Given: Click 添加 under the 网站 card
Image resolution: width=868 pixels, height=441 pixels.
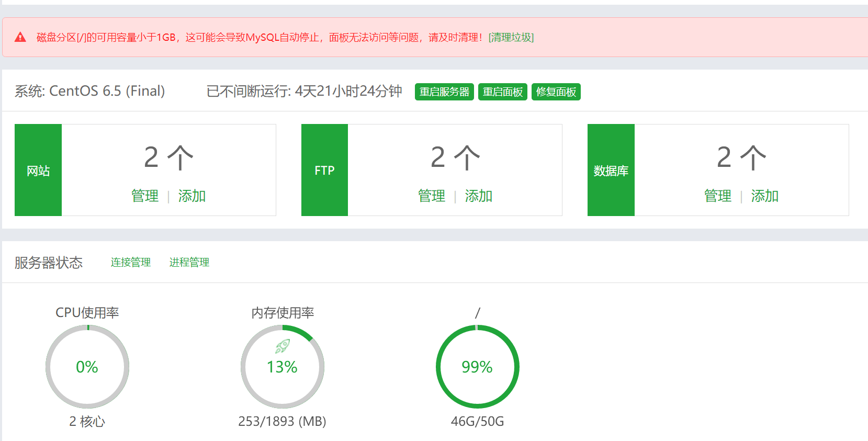Looking at the screenshot, I should coord(192,196).
